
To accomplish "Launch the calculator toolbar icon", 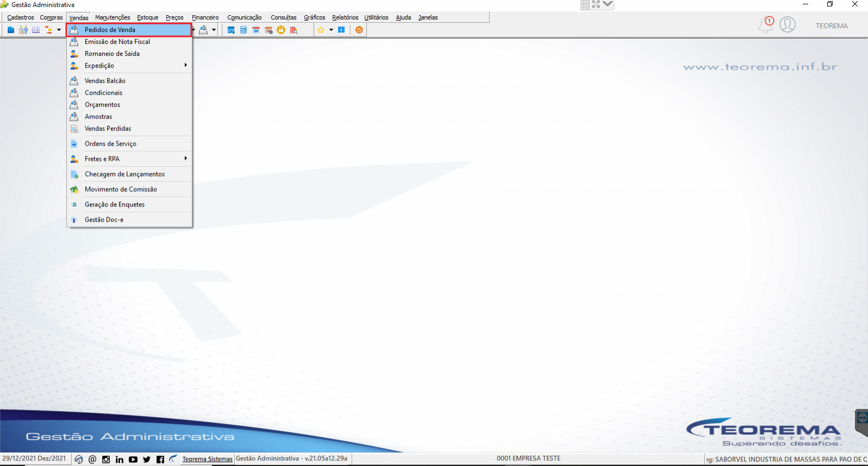I will [243, 30].
